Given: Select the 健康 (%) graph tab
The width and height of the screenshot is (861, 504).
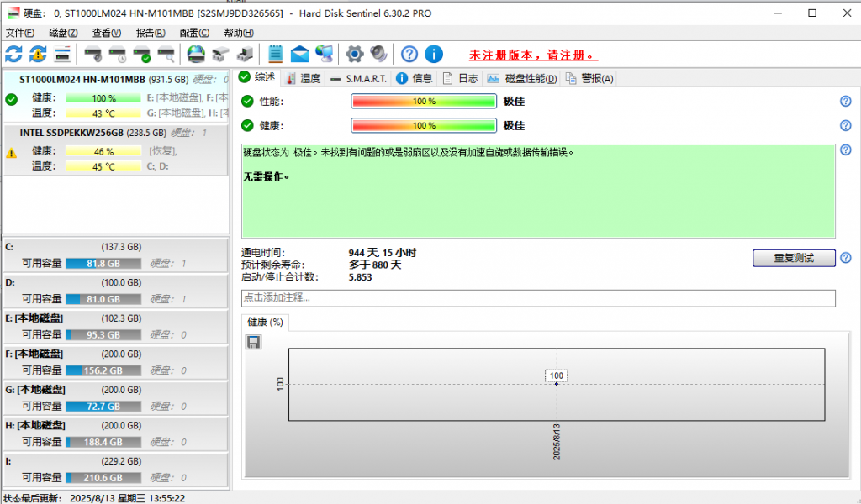Looking at the screenshot, I should click(265, 322).
